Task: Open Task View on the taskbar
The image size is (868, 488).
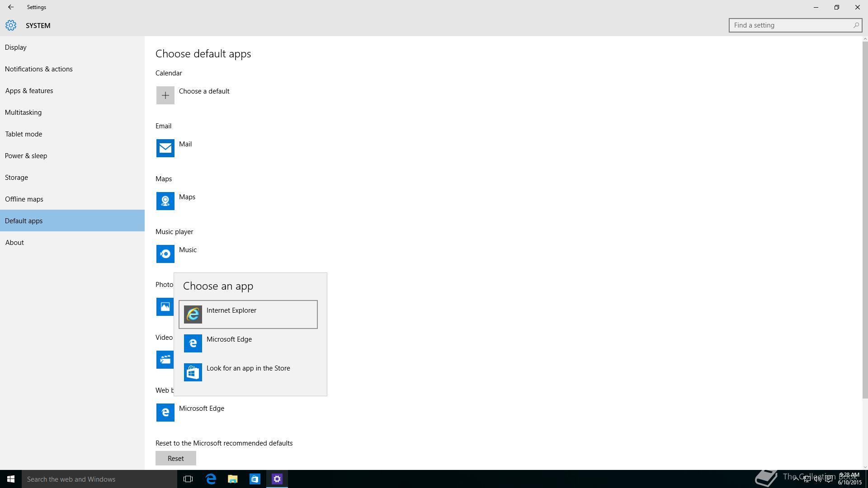Action: 188,479
